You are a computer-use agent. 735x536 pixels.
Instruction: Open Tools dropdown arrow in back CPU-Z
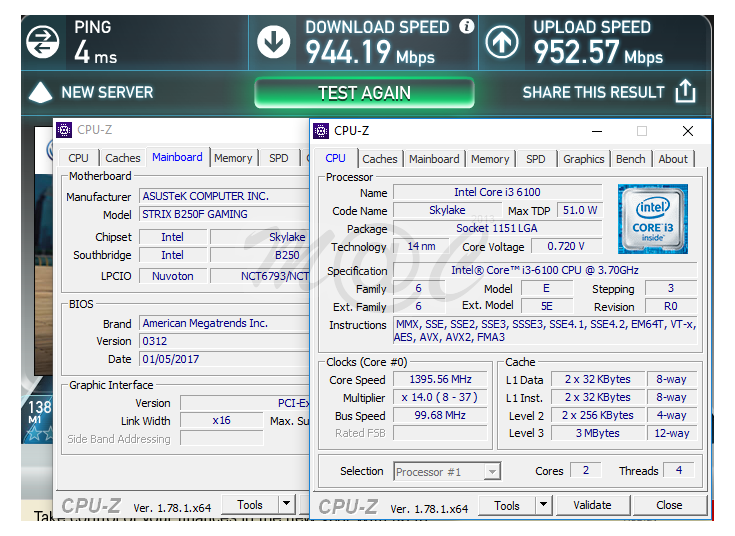point(286,505)
